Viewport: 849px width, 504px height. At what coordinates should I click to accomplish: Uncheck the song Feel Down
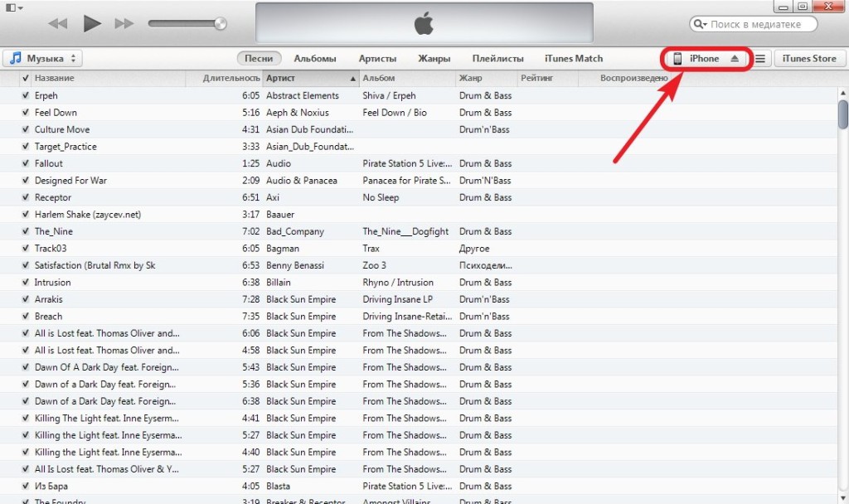click(x=26, y=113)
